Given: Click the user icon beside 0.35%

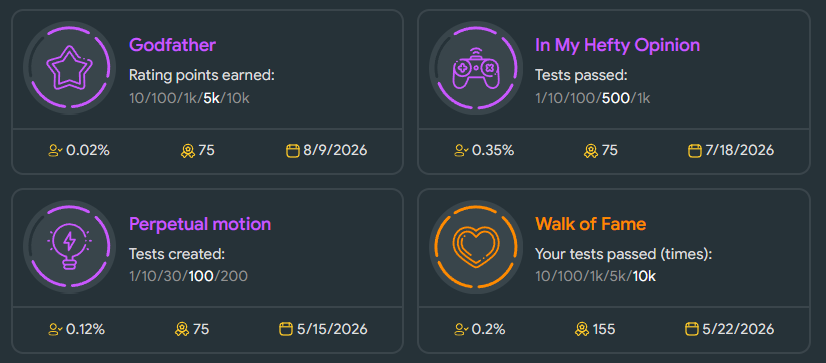Looking at the screenshot, I should 461,151.
